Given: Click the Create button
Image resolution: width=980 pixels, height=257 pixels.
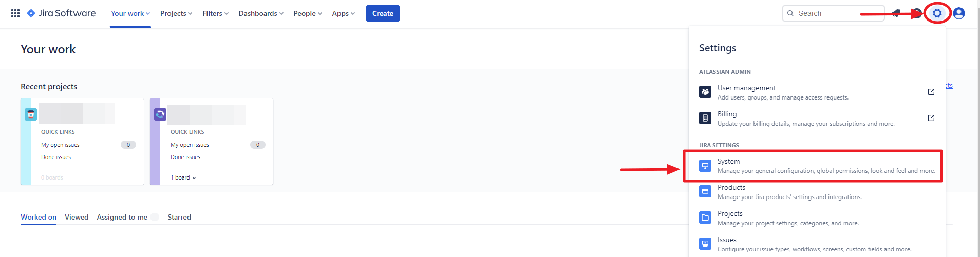Looking at the screenshot, I should (383, 13).
